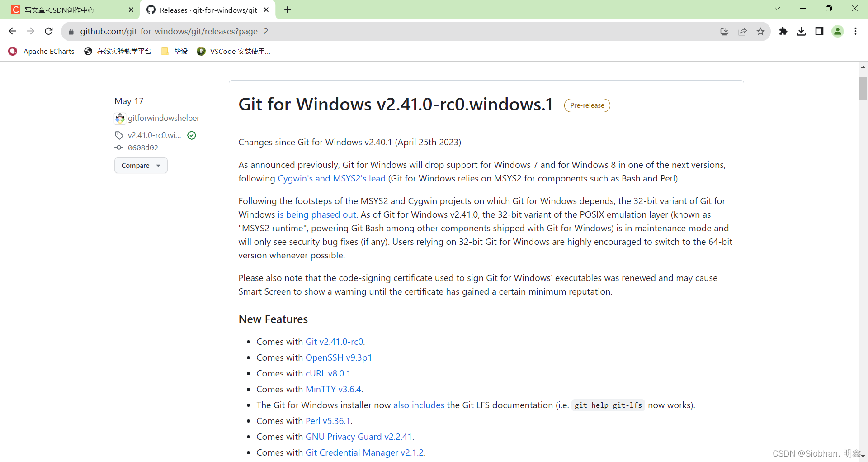
Task: Click the 'also includes' link
Action: click(x=419, y=405)
